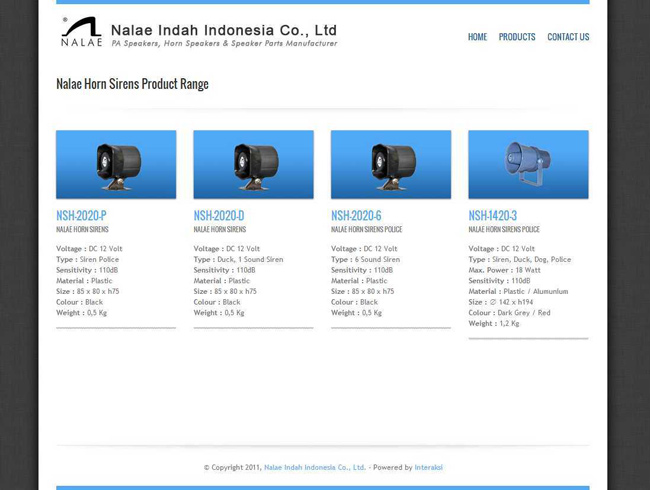This screenshot has height=490, width=650.
Task: Click the Size 142 x h194 text
Action: point(501,302)
